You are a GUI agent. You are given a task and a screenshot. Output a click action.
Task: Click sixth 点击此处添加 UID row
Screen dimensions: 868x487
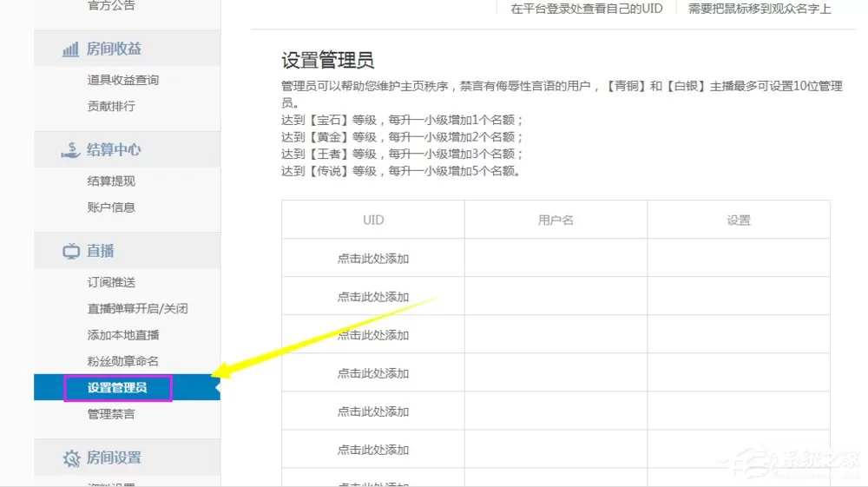(x=373, y=450)
